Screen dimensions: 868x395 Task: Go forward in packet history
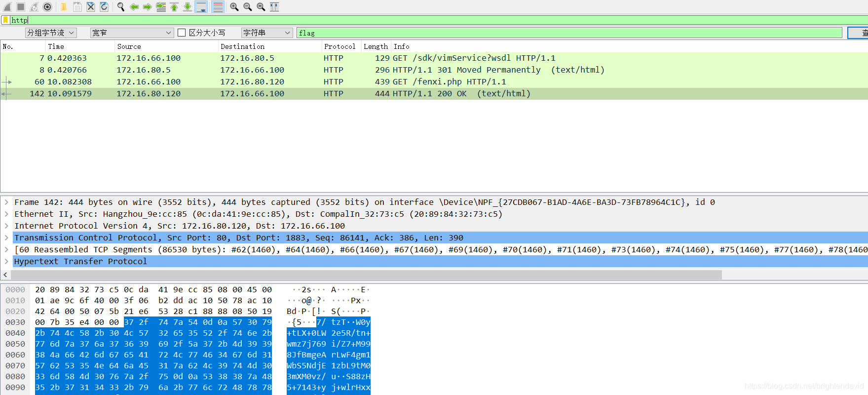click(147, 6)
